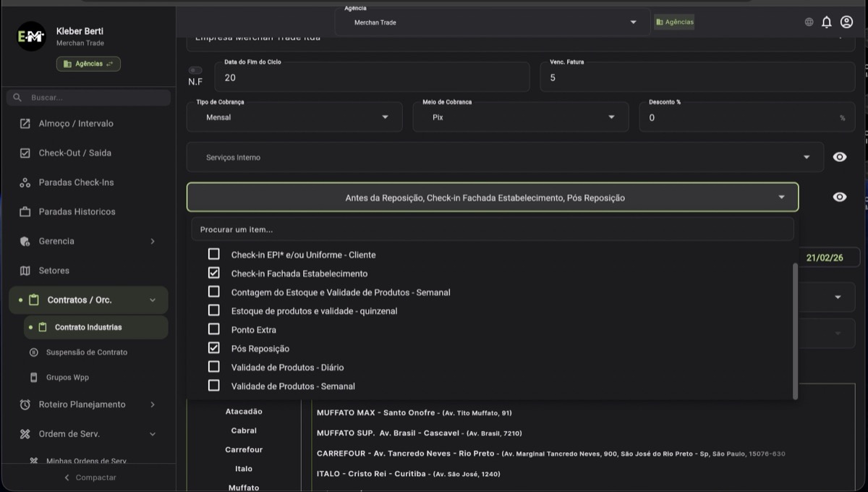Click the Paradas Check-Ins sidebar icon

[25, 182]
